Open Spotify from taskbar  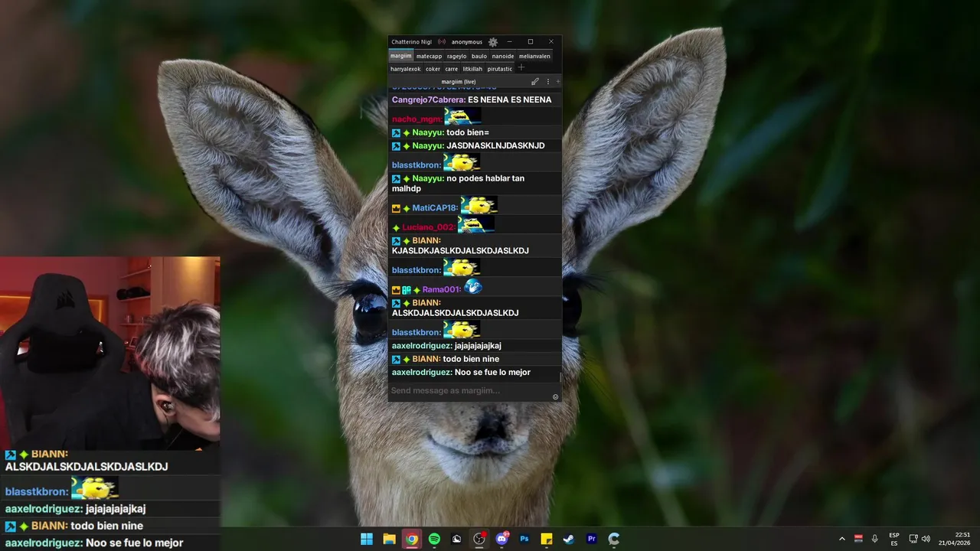click(x=434, y=539)
